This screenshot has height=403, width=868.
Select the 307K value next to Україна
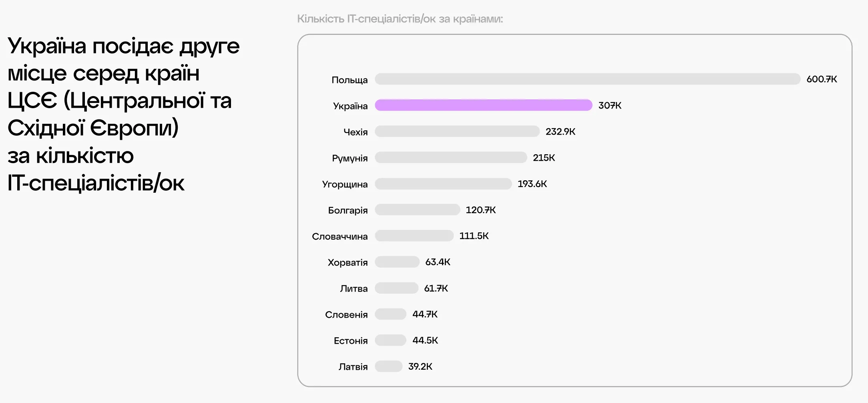(x=610, y=106)
